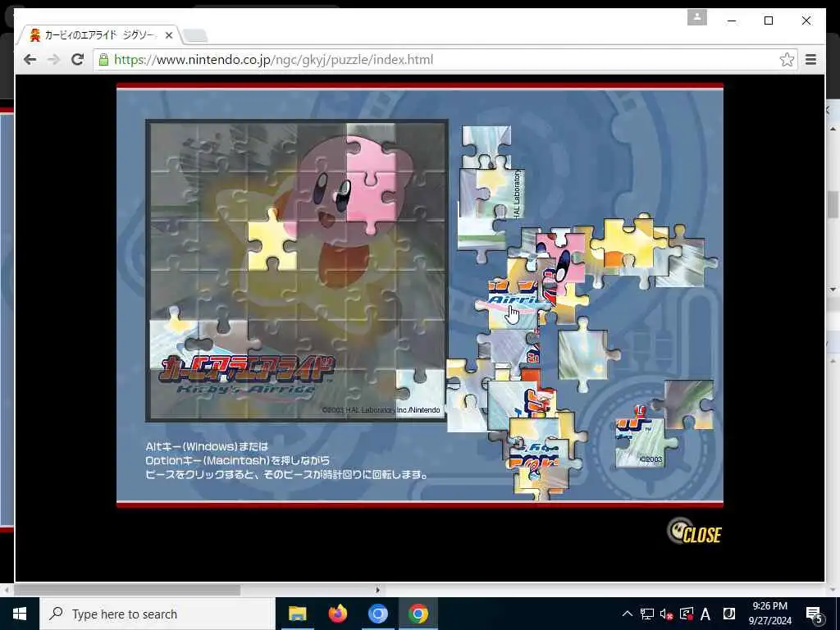This screenshot has width=840, height=630.
Task: Click the IME letter A indicator
Action: [705, 614]
